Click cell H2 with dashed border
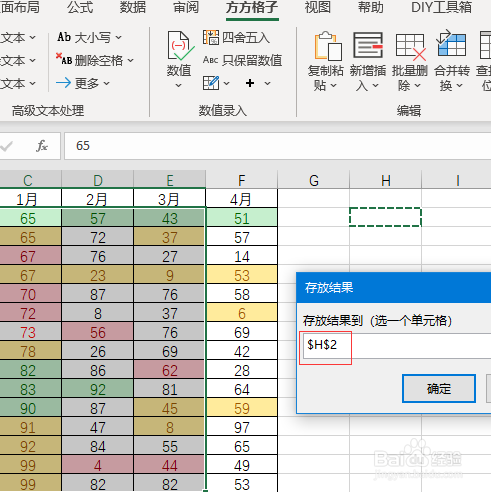 [x=386, y=217]
